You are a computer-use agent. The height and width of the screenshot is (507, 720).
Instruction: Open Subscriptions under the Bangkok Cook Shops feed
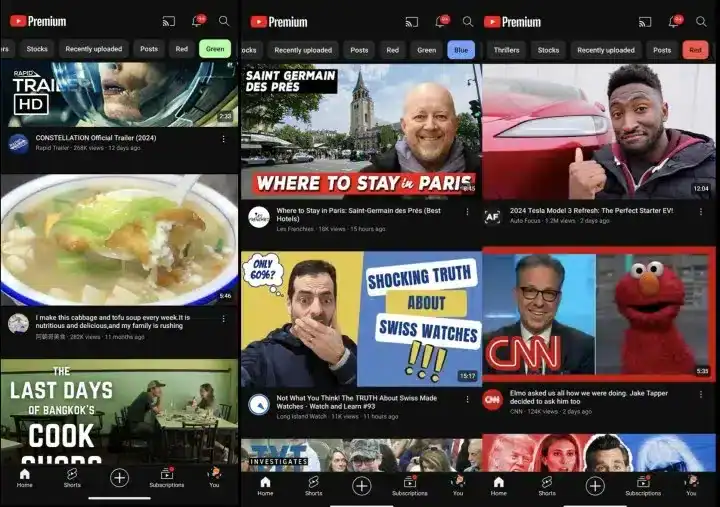pos(167,478)
